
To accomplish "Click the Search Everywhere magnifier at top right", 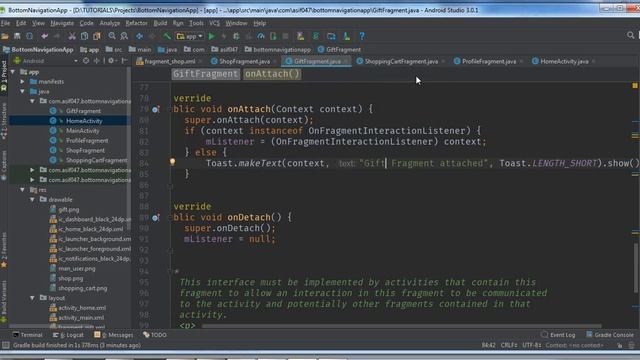I will coord(631,36).
